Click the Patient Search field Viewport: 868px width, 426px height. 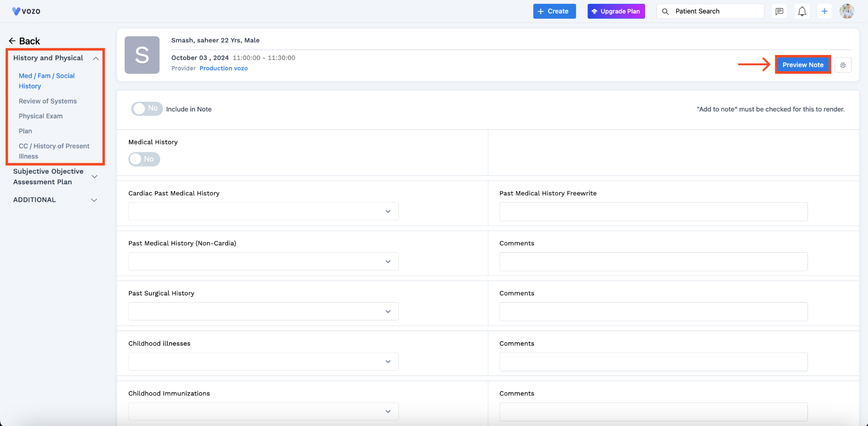click(x=710, y=11)
